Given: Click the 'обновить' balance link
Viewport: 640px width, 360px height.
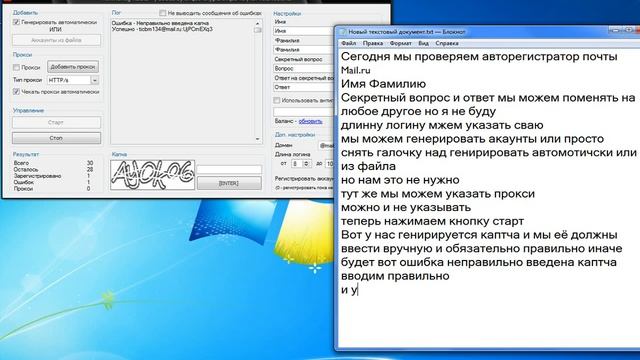Looking at the screenshot, I should pos(310,121).
